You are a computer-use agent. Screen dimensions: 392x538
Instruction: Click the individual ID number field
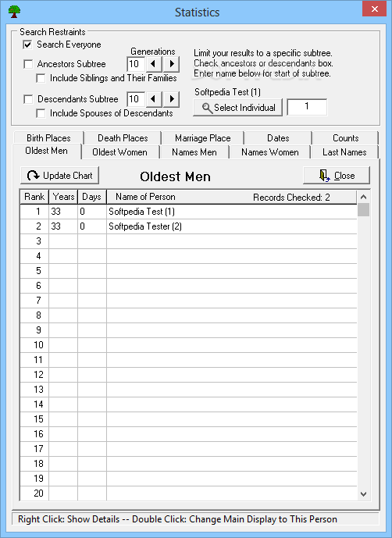[x=307, y=108]
